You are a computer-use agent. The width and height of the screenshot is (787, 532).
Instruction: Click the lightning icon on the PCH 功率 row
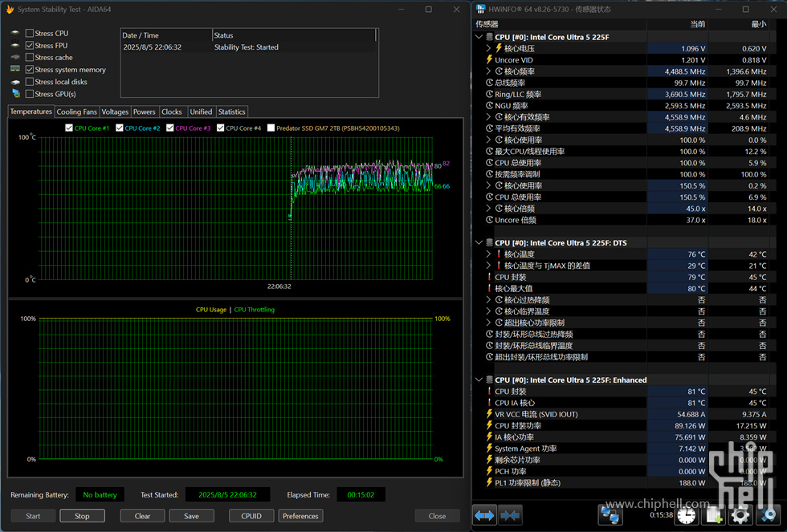coord(489,471)
